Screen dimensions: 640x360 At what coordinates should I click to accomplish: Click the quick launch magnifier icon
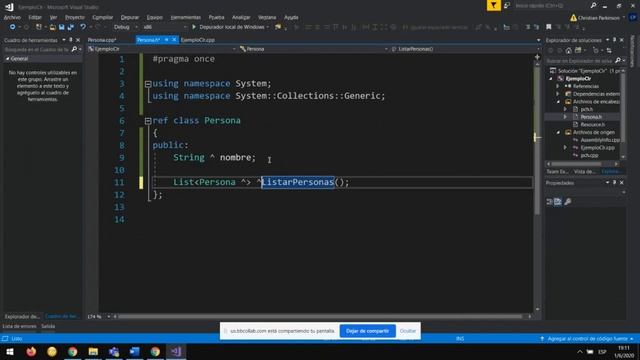(x=593, y=6)
